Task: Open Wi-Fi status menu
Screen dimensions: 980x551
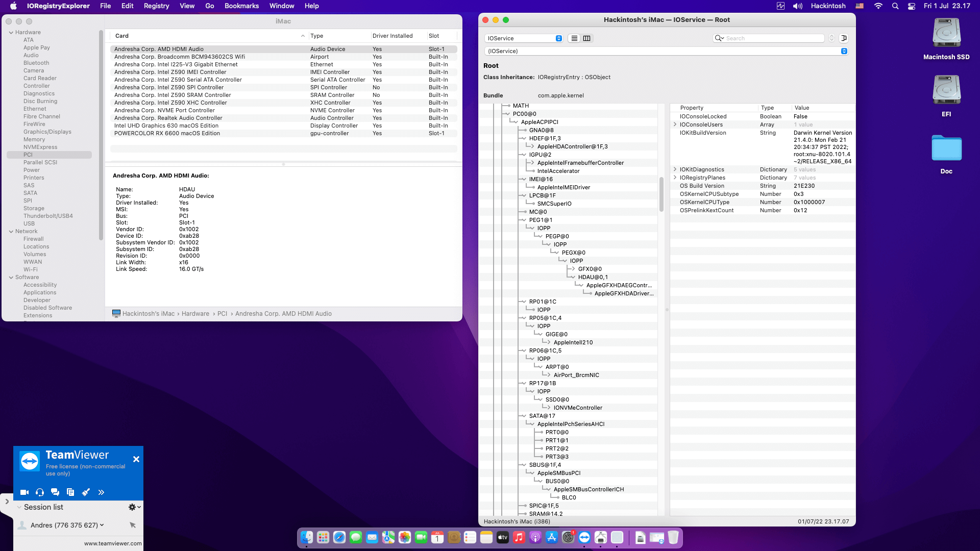Action: pos(878,6)
